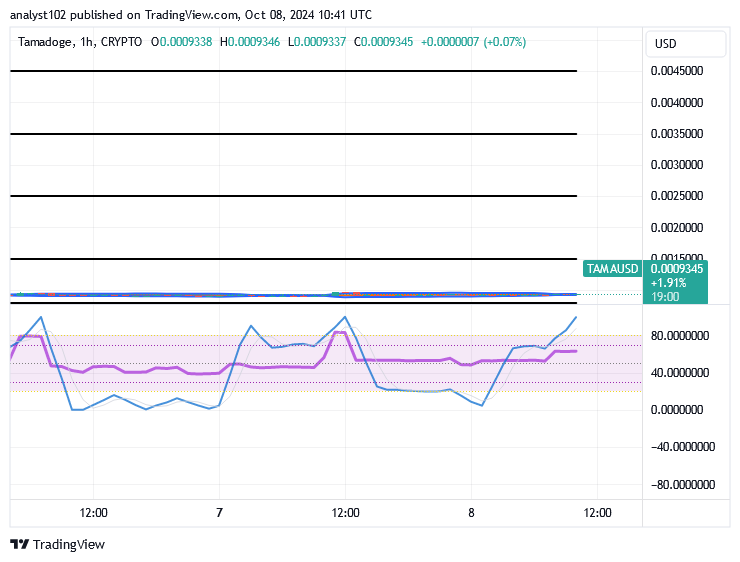
Task: Click the 19:00 countdown label
Action: point(665,296)
